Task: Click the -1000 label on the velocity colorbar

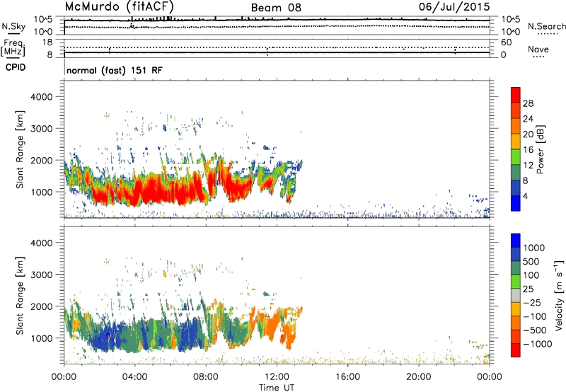Action: pos(538,344)
